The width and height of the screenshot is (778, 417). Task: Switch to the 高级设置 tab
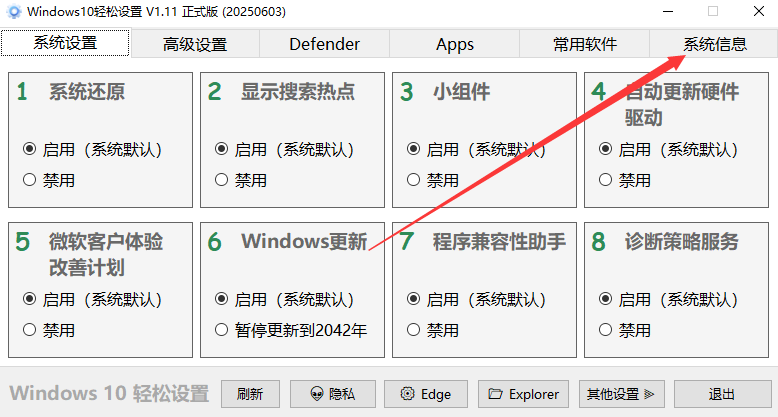coord(195,44)
